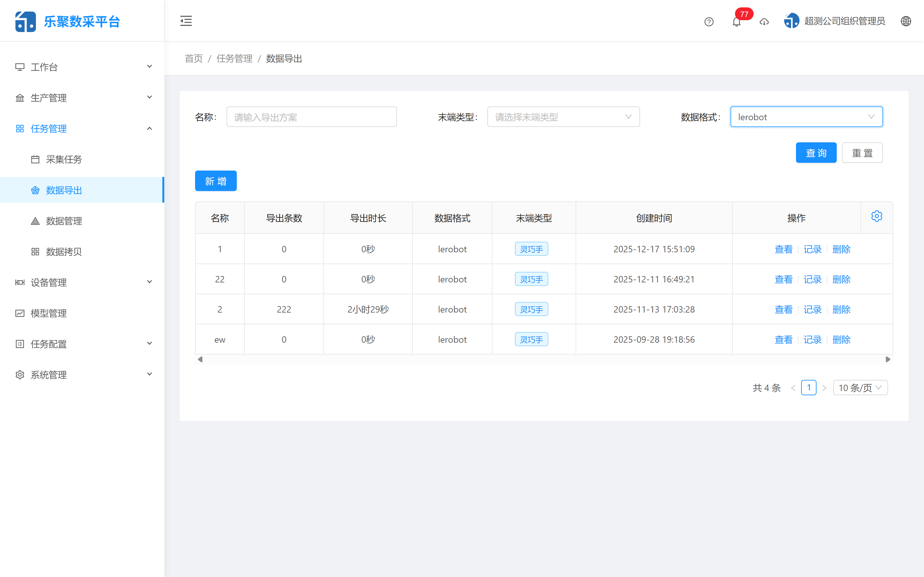Click the 数据导出 diamond icon
This screenshot has height=577, width=924.
(x=35, y=190)
